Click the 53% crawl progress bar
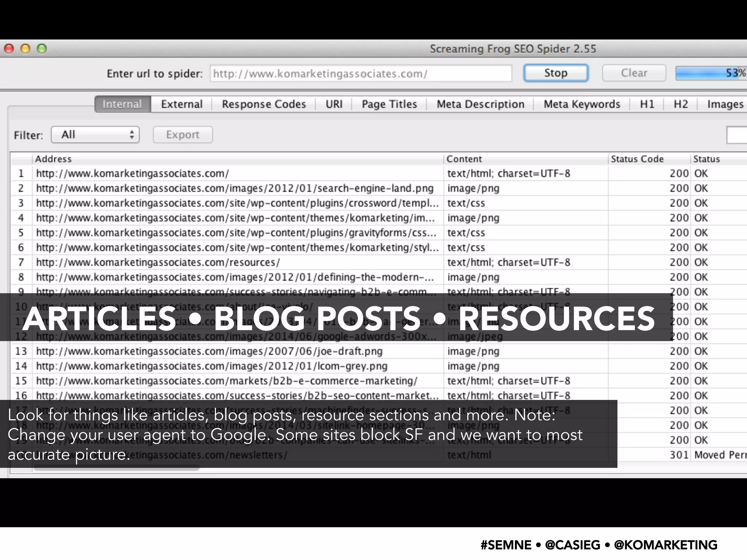The height and width of the screenshot is (560, 747). [x=711, y=73]
